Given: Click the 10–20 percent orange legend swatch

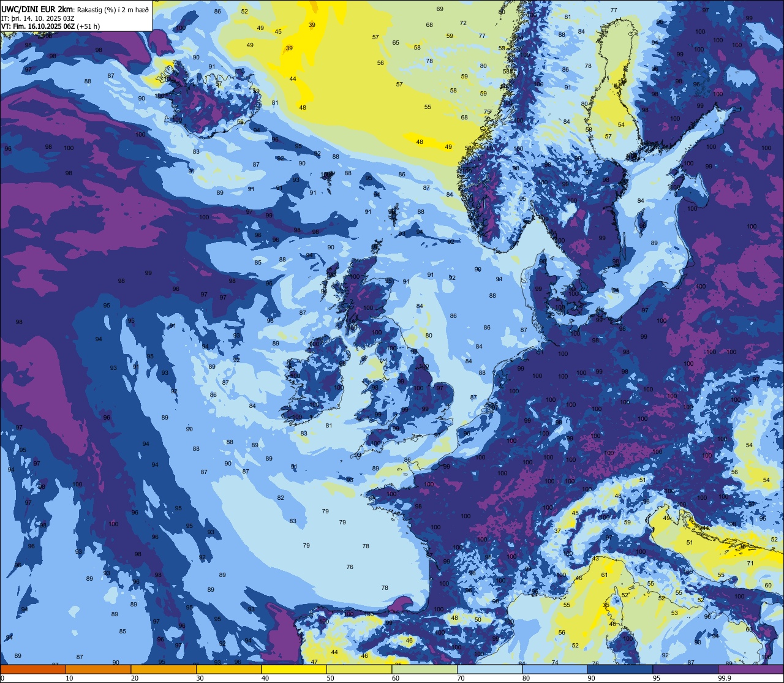Looking at the screenshot, I should click(x=98, y=669).
